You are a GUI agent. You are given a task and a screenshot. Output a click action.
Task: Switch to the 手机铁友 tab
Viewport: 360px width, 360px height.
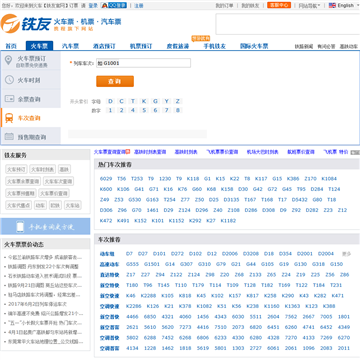coord(215,46)
